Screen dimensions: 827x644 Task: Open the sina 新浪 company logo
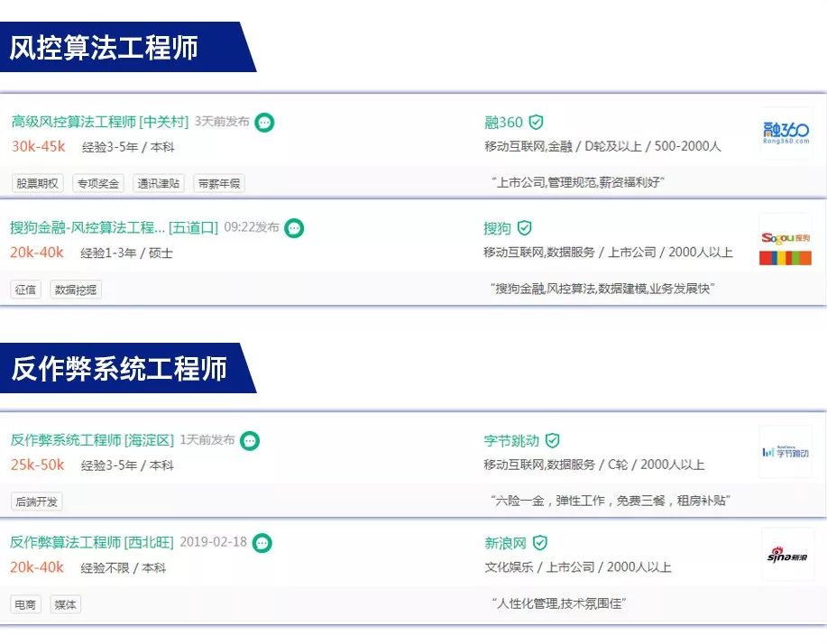point(787,555)
